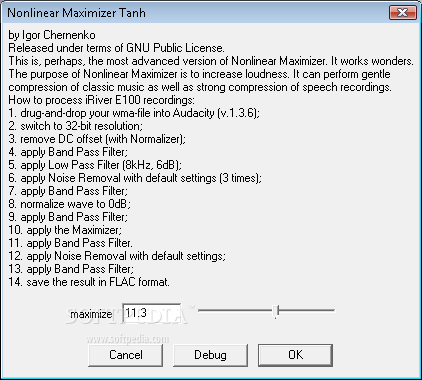The width and height of the screenshot is (422, 380).
Task: Click the line beginning 'compression of classic music'
Action: tap(200, 87)
